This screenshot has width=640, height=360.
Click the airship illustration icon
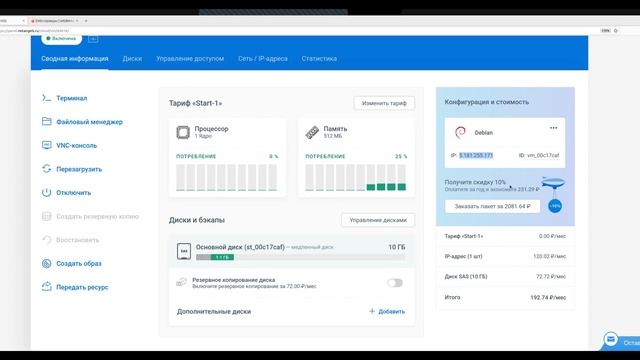553,183
